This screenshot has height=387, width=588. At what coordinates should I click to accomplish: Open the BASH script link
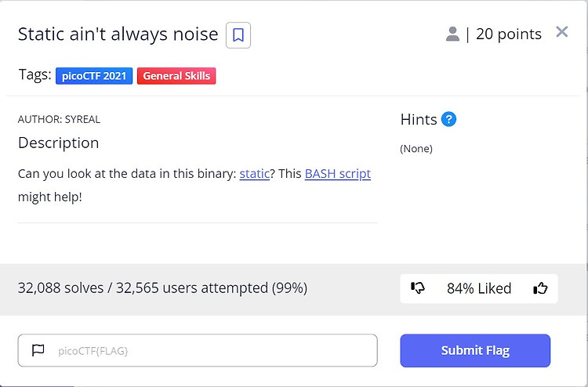(337, 174)
